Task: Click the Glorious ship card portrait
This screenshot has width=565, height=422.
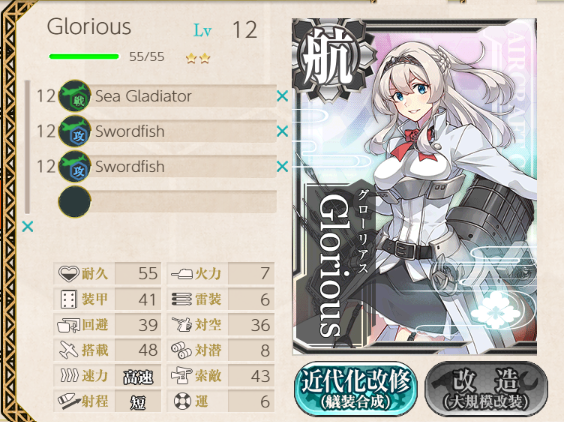Action: pyautogui.click(x=414, y=187)
